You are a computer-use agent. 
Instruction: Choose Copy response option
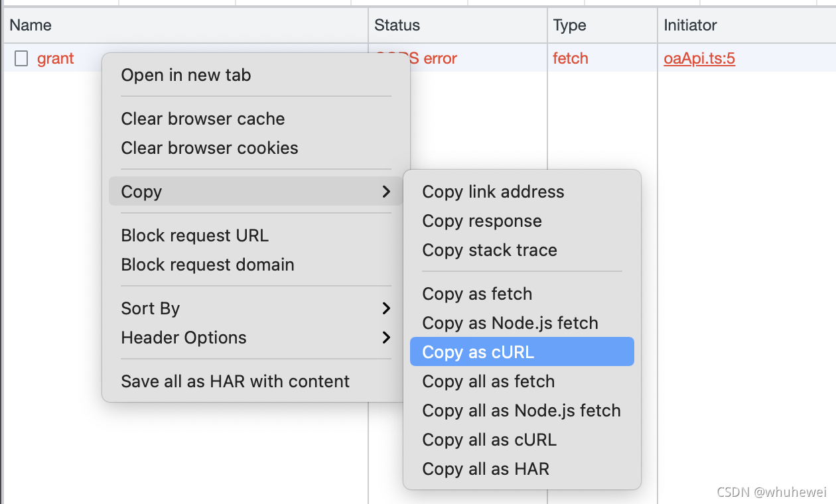(482, 221)
